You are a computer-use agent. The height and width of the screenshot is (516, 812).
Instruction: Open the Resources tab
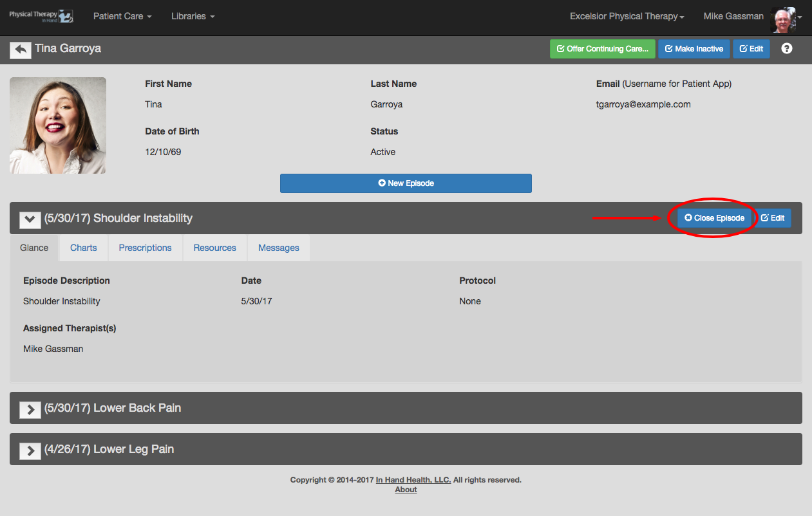215,248
